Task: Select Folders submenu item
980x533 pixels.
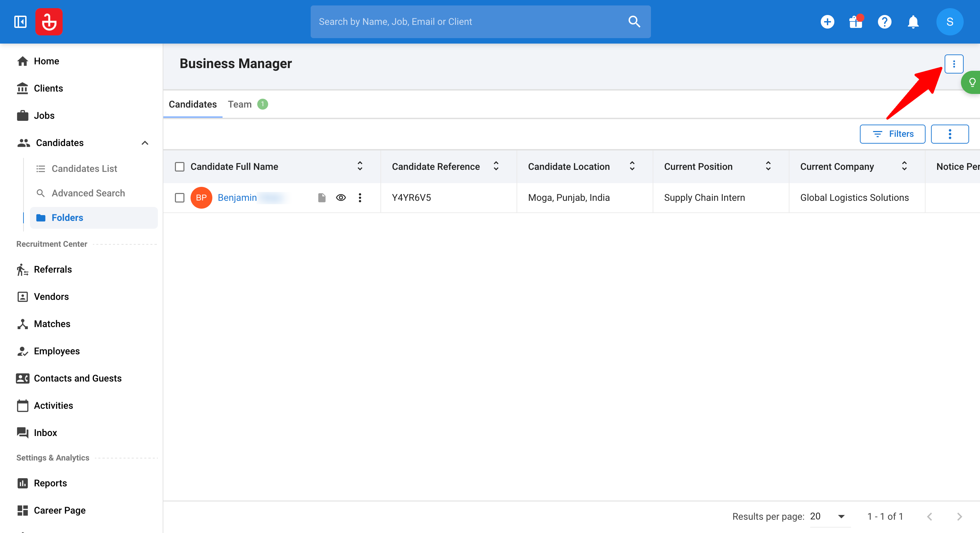Action: coord(94,217)
